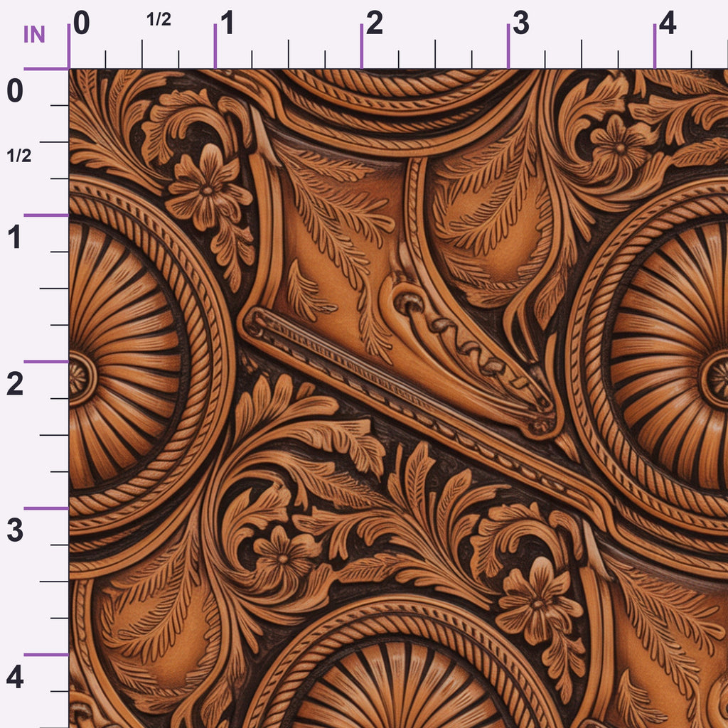Click the "2" on the horizontal ruler
Image resolution: width=728 pixels, height=728 pixels.
(374, 23)
